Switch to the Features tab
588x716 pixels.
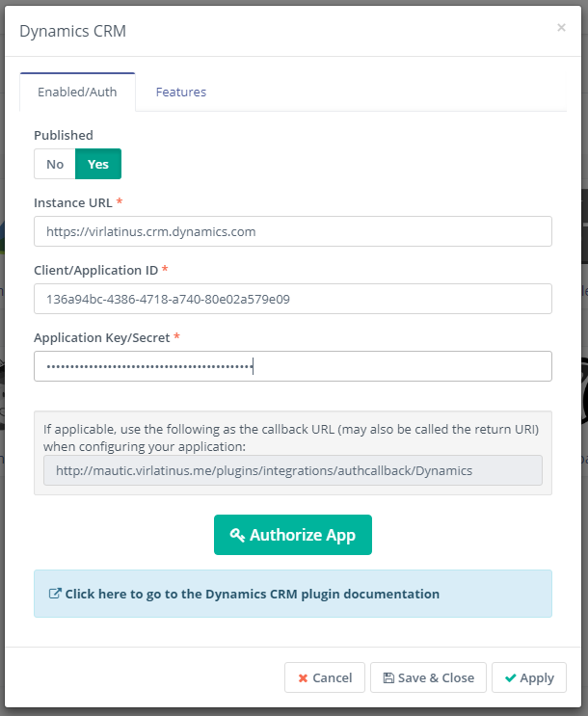181,93
